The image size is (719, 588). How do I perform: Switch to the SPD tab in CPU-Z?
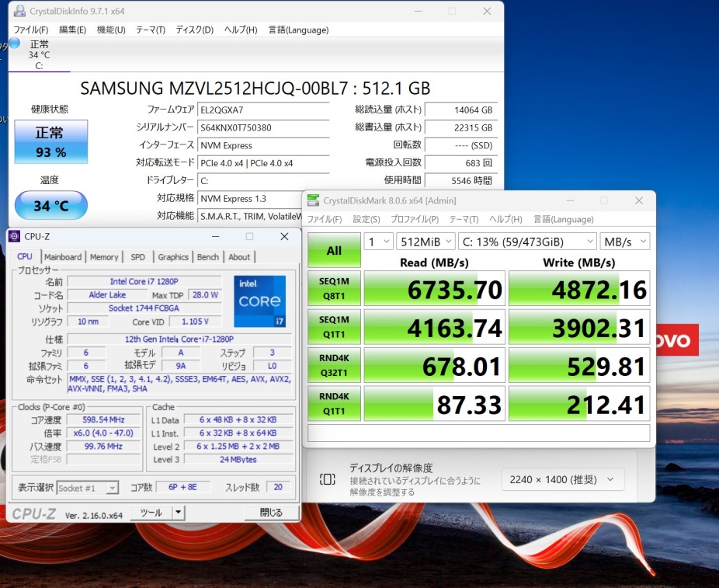(137, 257)
